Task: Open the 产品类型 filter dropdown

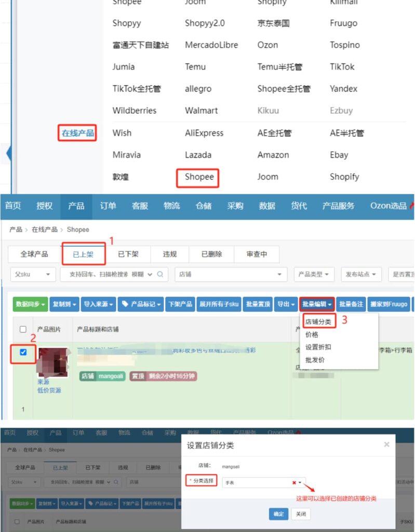Action: point(314,274)
